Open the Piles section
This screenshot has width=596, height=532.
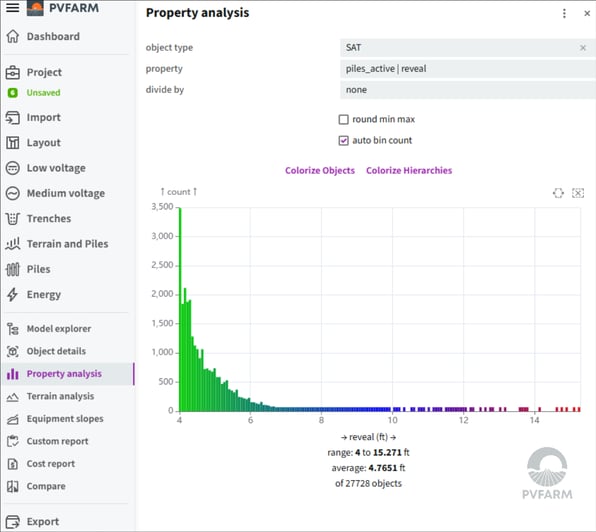click(x=38, y=269)
